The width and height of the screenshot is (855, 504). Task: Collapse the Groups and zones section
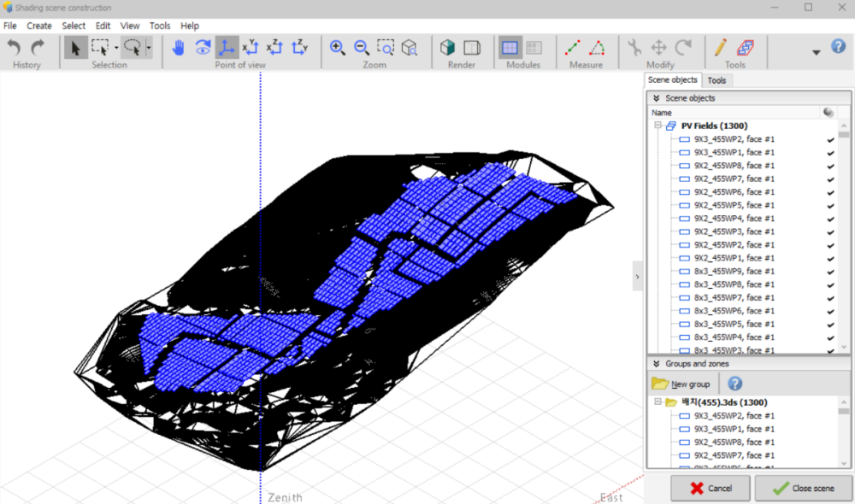tap(656, 363)
